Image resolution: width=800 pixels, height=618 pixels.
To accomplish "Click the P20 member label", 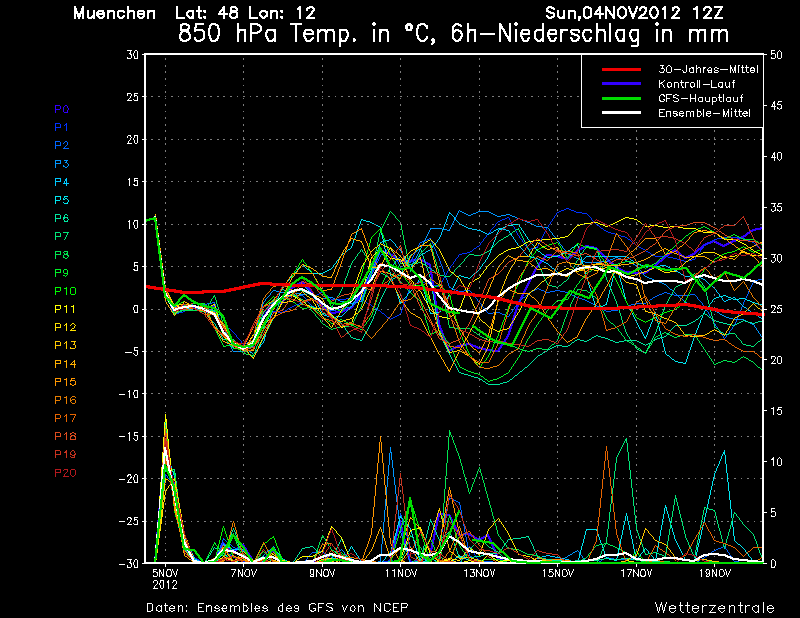I will [x=65, y=473].
